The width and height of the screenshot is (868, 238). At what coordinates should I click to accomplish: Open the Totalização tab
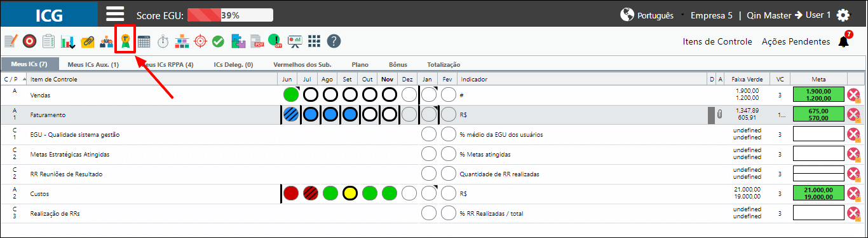[444, 64]
